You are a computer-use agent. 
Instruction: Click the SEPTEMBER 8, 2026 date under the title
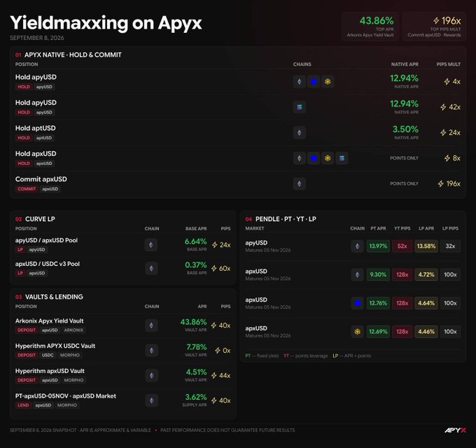pos(36,38)
